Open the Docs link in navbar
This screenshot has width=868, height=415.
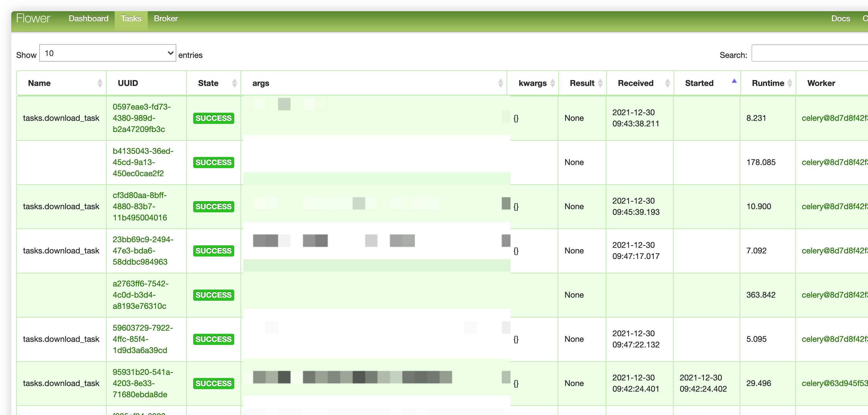click(840, 18)
